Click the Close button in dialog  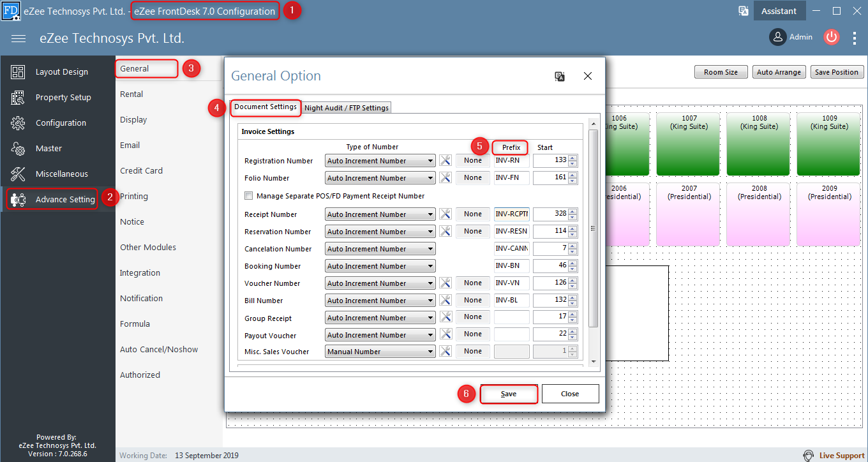(570, 394)
